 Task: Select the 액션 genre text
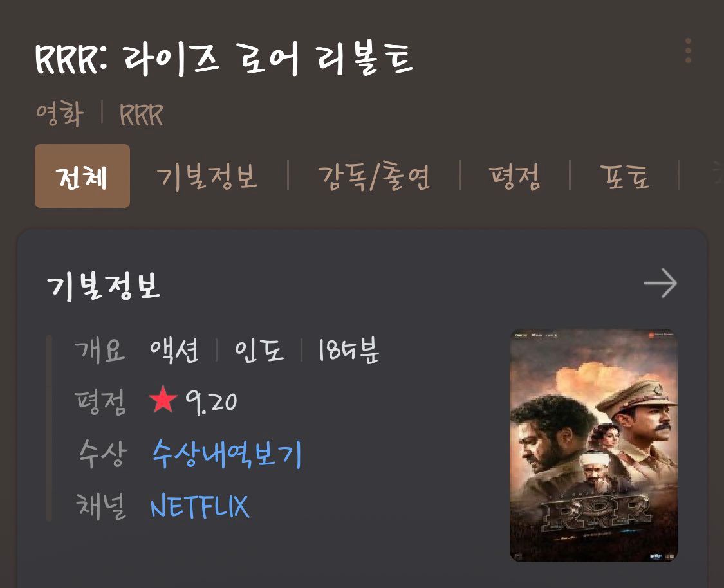click(174, 351)
